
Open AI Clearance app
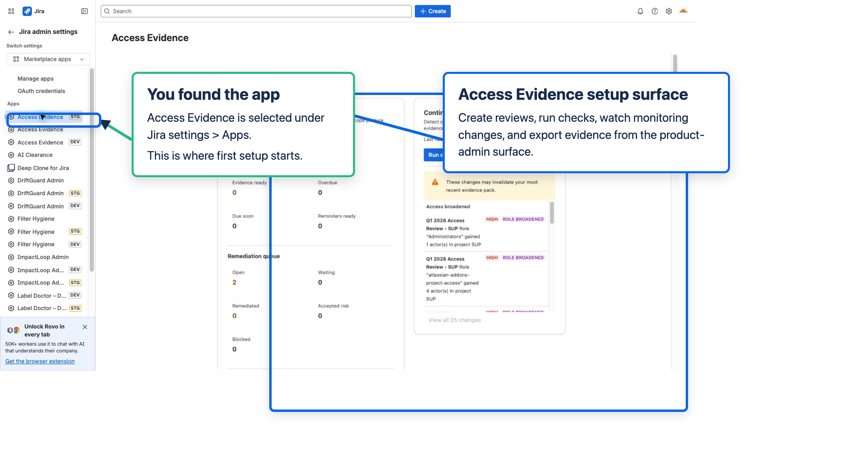click(x=45, y=155)
